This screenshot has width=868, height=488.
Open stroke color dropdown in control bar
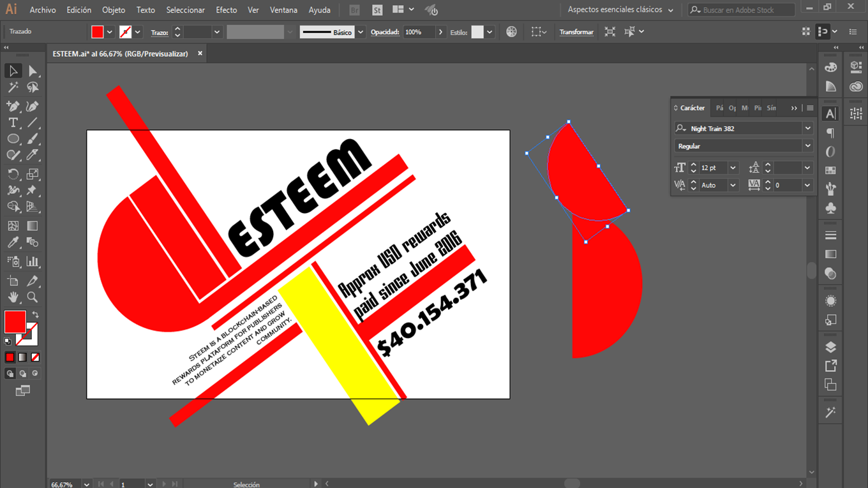138,32
